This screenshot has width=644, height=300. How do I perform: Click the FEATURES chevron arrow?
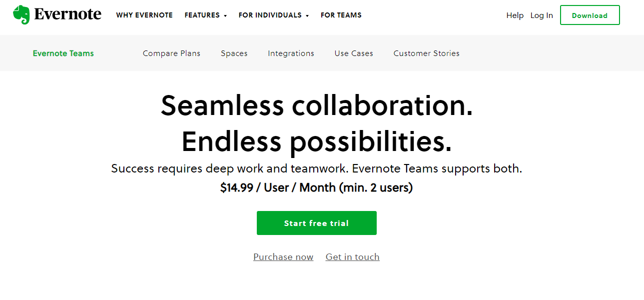[x=226, y=15]
